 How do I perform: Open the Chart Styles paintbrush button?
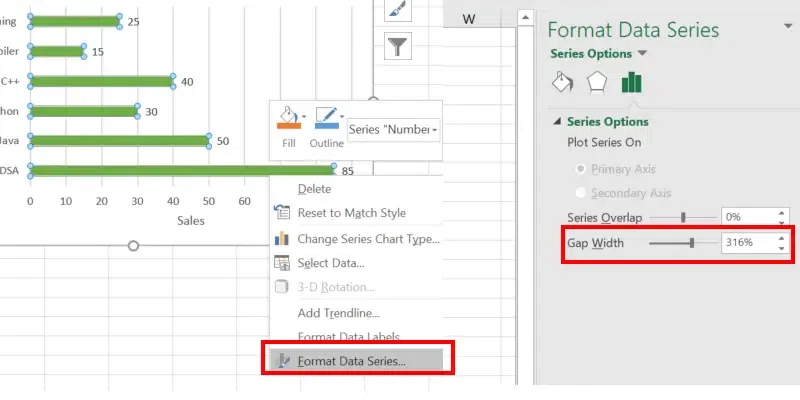tap(397, 9)
